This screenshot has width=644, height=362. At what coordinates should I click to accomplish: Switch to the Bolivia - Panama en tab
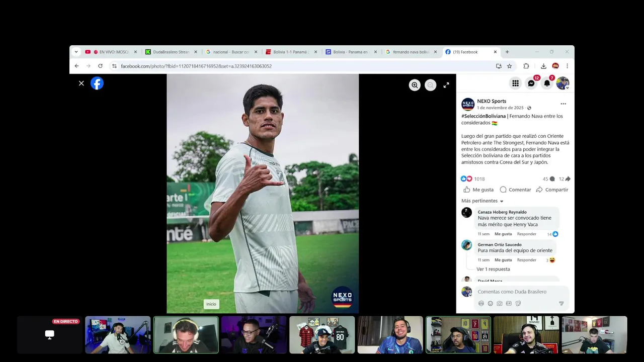(x=351, y=52)
